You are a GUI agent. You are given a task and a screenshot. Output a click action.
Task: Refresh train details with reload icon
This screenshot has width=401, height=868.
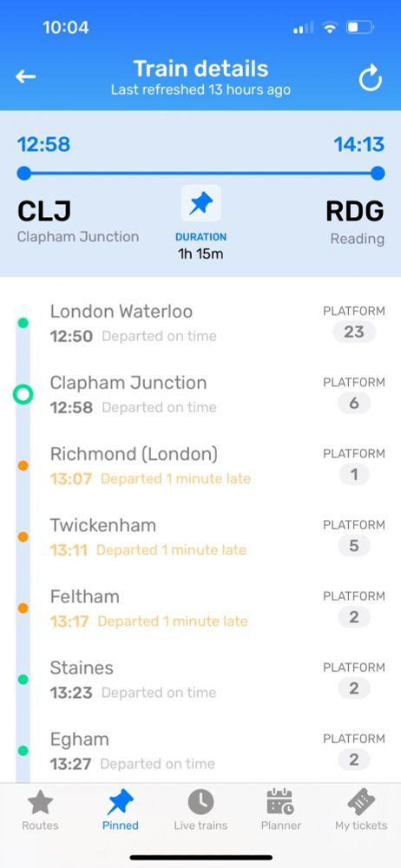(x=370, y=77)
